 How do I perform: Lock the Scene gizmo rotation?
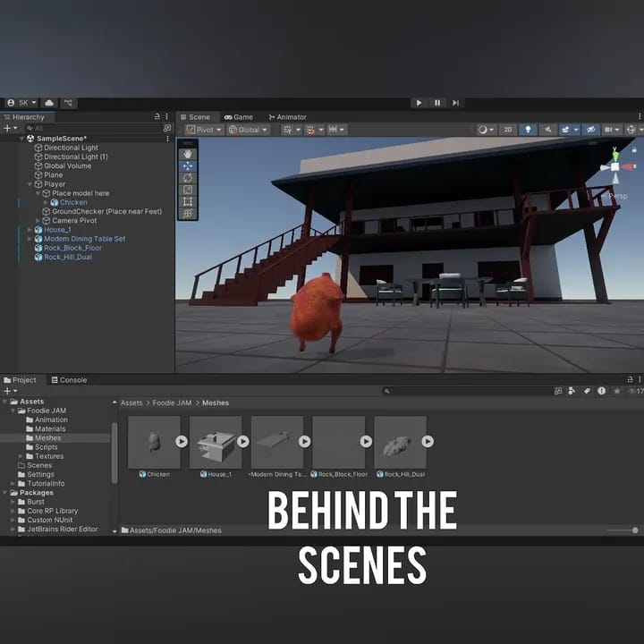(634, 150)
